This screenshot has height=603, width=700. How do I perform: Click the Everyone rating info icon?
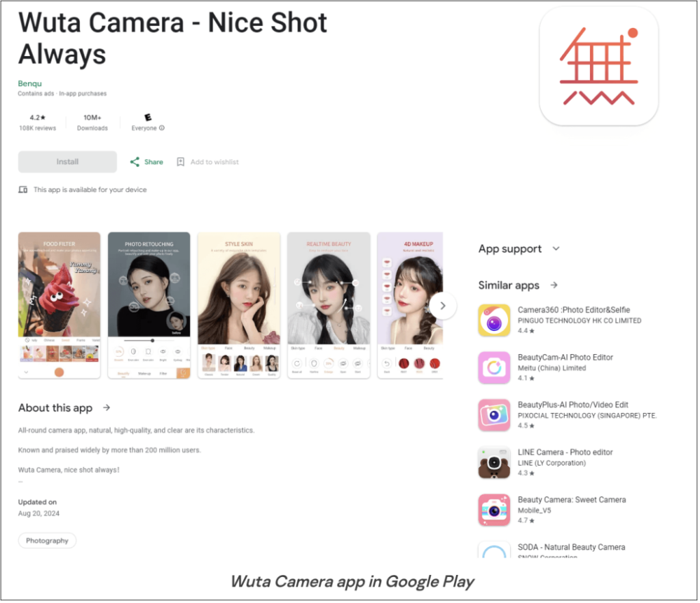pos(162,128)
